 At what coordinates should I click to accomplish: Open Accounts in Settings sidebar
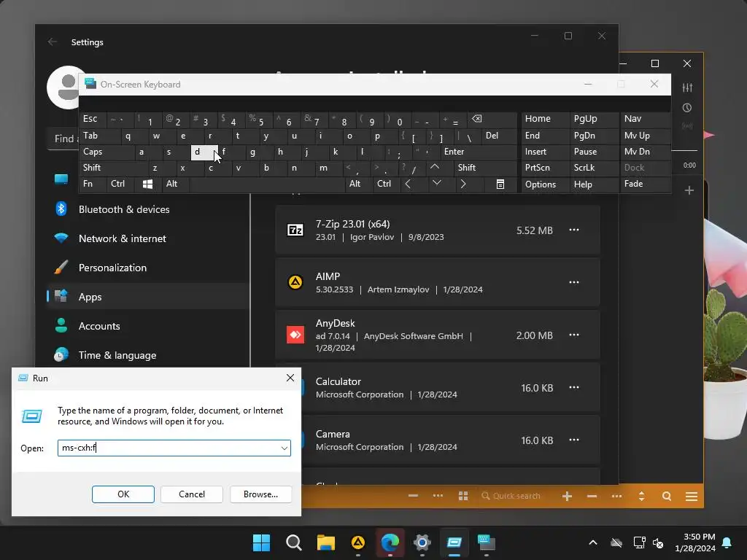(x=147, y=326)
